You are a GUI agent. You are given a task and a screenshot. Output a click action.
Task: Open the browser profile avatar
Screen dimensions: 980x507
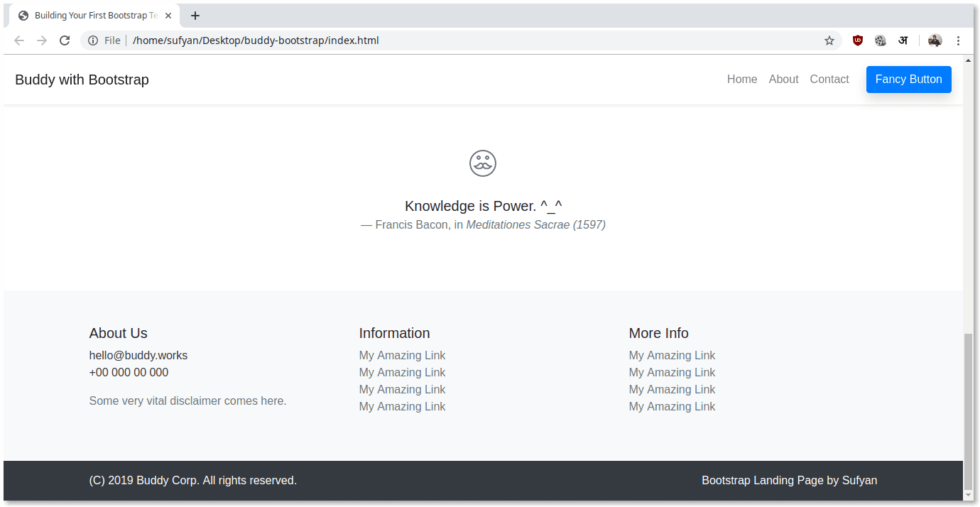(x=935, y=40)
